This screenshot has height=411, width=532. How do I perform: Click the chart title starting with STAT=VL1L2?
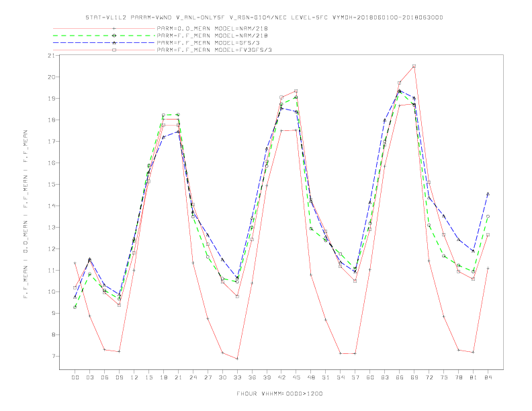coord(264,17)
